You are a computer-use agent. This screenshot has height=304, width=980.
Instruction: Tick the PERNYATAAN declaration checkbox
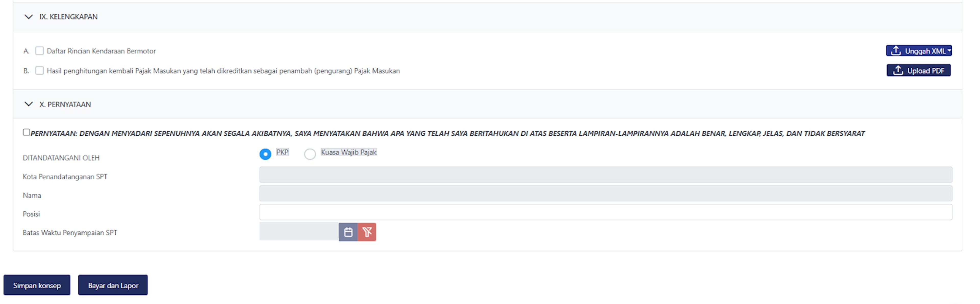[x=26, y=132]
